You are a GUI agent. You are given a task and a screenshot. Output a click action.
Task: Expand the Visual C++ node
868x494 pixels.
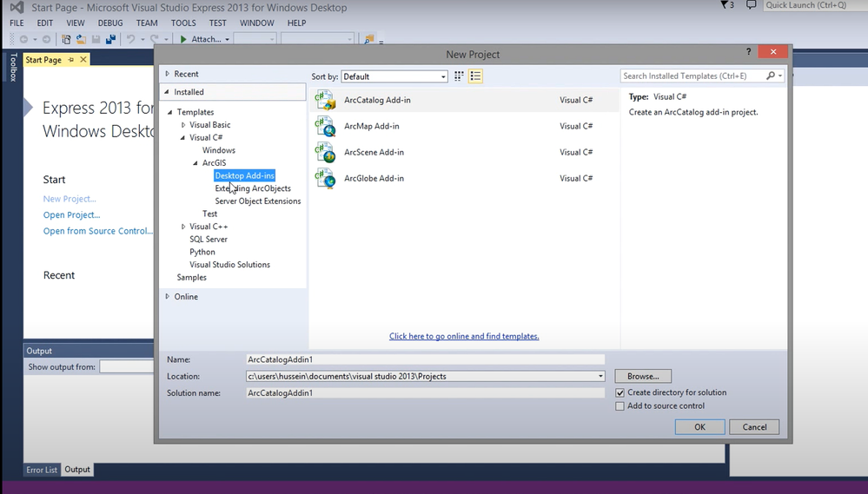point(183,227)
